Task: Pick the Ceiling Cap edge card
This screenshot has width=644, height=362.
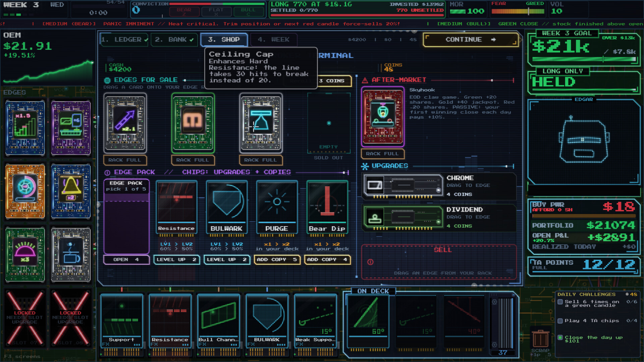Action: coord(261,123)
